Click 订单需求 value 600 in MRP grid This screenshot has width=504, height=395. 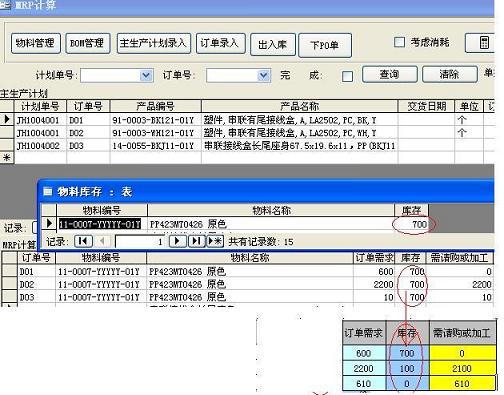[x=374, y=271]
